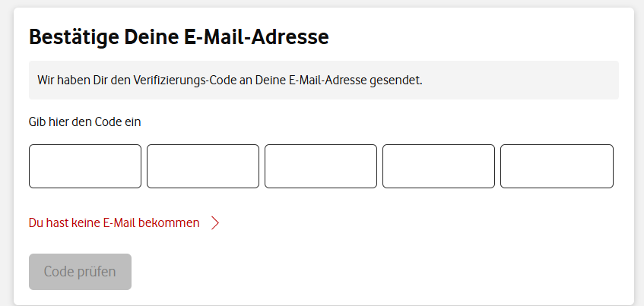Click the "Gib hier den Code ein" label
This screenshot has height=306, width=644.
pos(85,121)
